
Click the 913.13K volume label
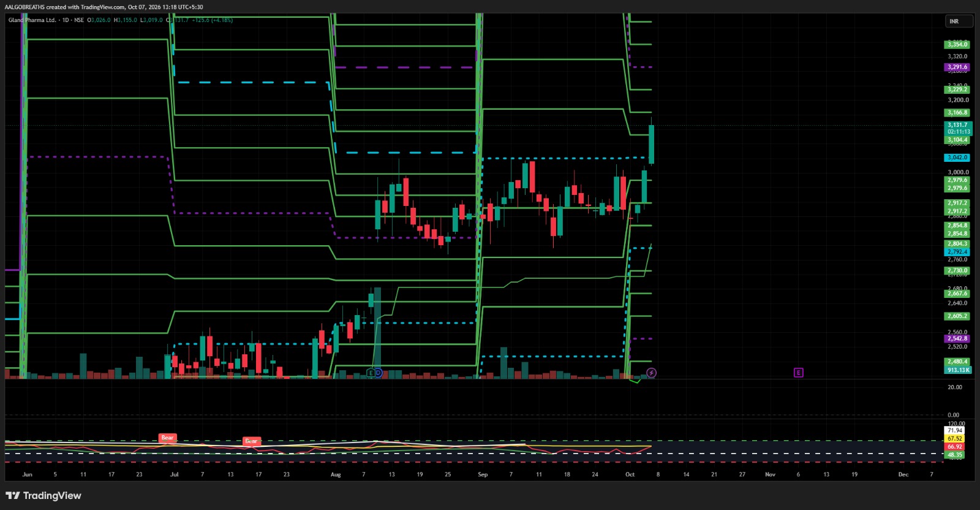click(x=957, y=370)
